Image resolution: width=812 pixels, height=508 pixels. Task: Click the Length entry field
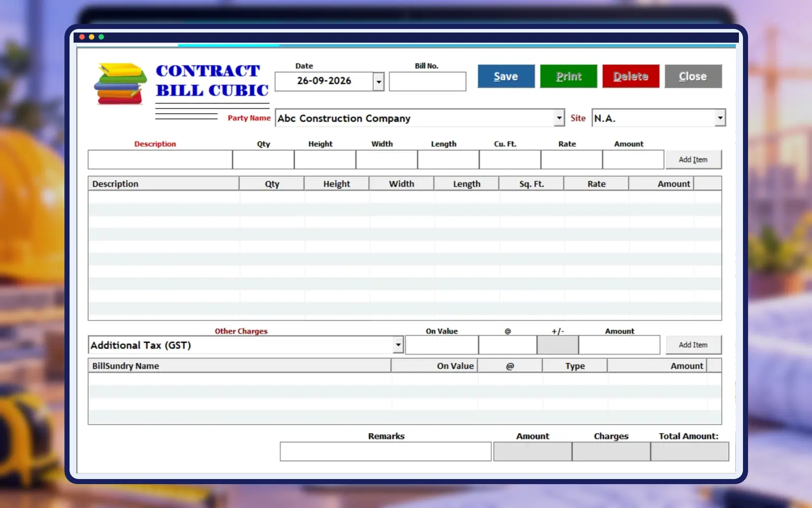[x=448, y=160]
